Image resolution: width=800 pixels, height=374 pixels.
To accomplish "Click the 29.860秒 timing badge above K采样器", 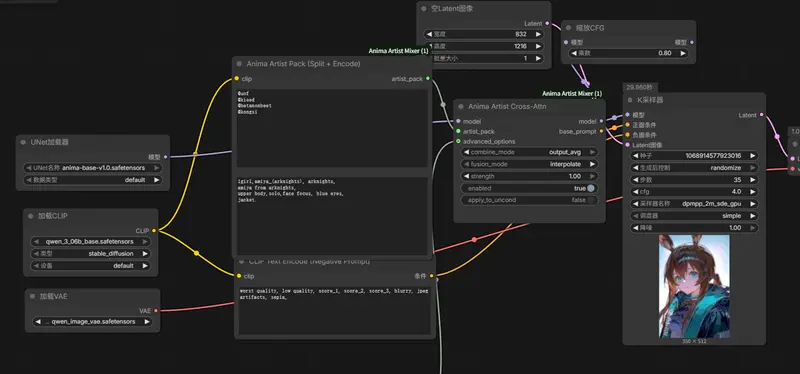I will click(x=641, y=87).
